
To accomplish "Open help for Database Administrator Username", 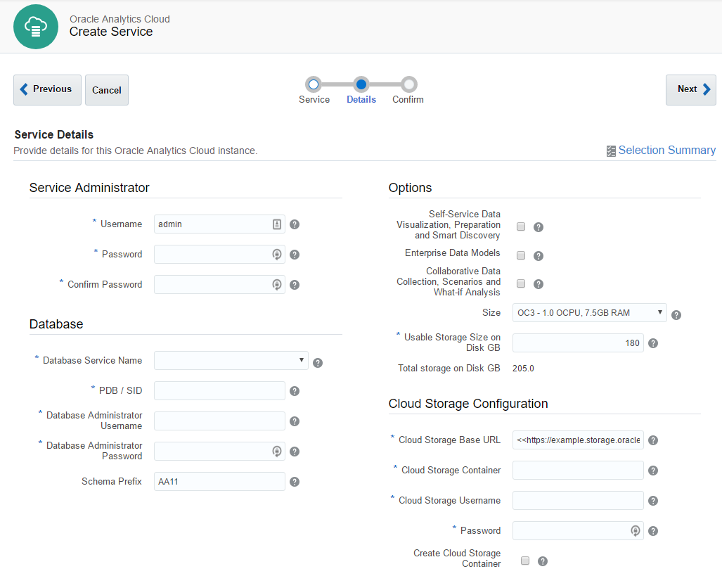I will [x=295, y=421].
